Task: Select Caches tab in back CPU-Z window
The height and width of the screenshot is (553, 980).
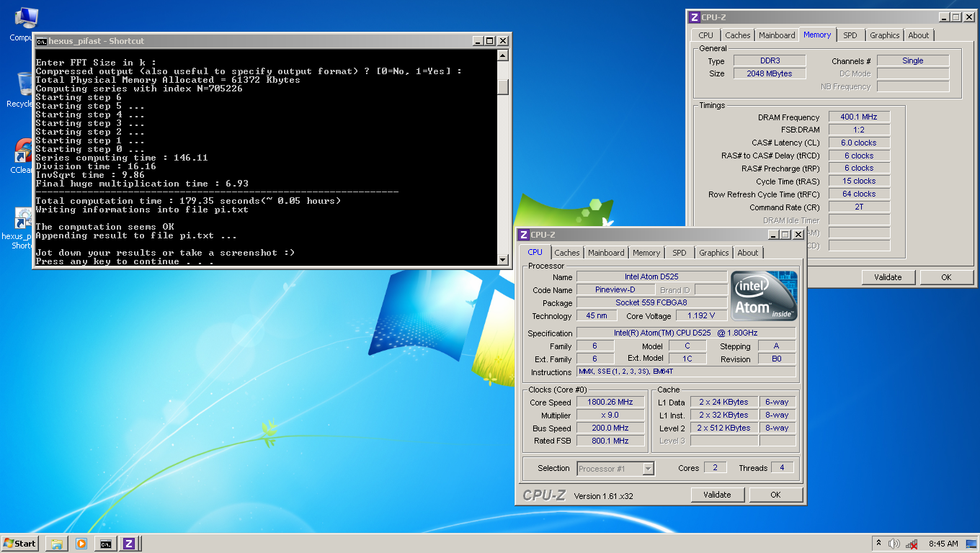Action: (x=738, y=35)
